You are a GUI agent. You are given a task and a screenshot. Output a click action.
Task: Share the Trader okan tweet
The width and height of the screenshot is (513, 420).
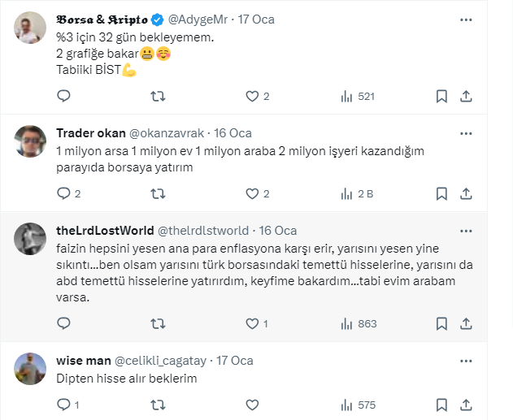point(466,194)
